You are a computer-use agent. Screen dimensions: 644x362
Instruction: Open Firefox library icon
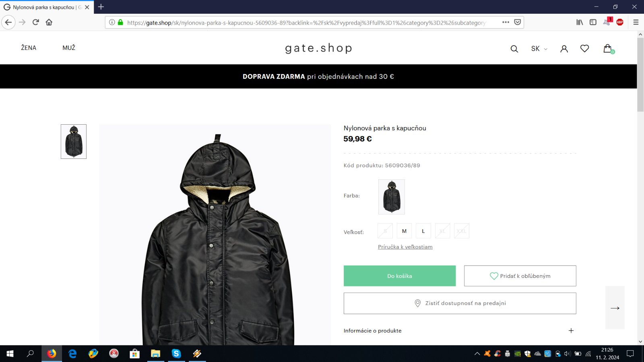pos(580,22)
